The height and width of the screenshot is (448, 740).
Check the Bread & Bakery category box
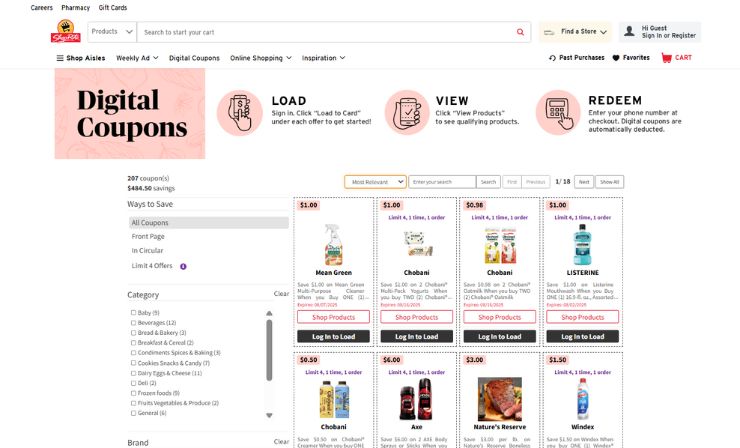pos(133,333)
